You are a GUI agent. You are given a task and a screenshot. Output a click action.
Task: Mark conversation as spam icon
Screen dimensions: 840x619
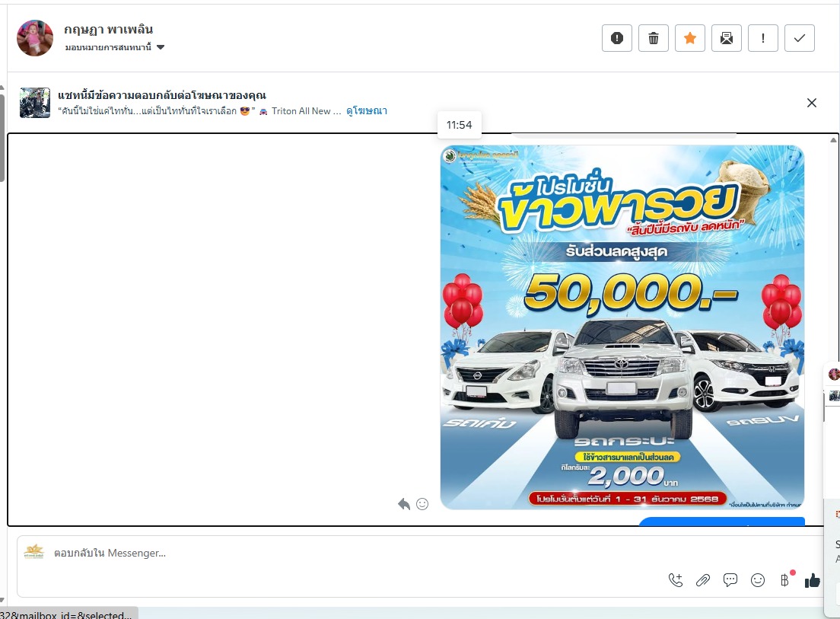point(616,38)
